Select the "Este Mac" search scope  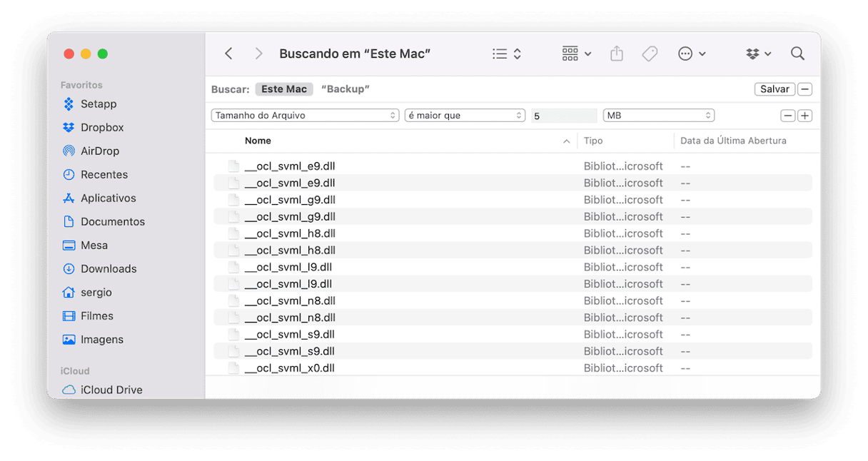284,89
